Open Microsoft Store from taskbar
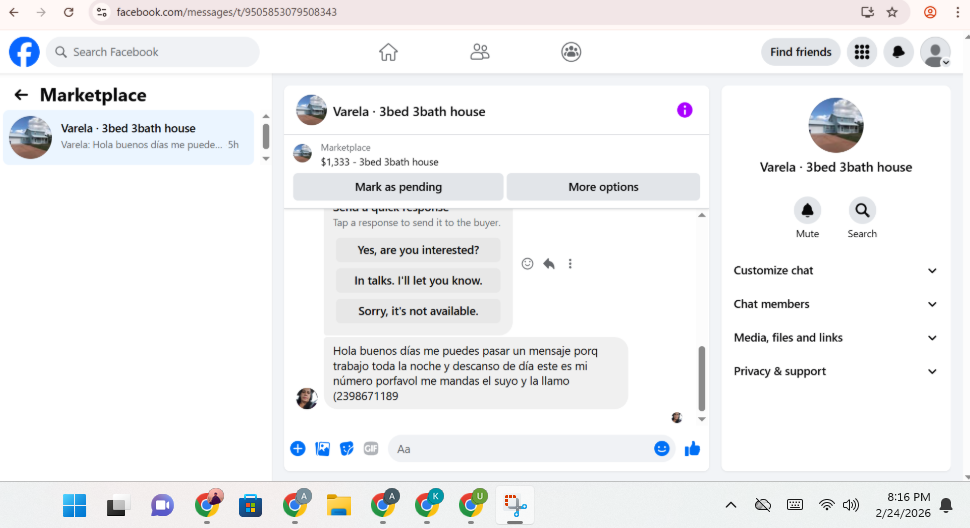The width and height of the screenshot is (970, 528). coord(251,506)
